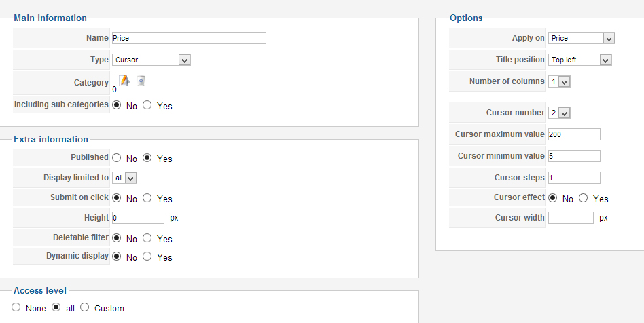Click the Height input field
The height and width of the screenshot is (323, 644).
pyautogui.click(x=138, y=218)
